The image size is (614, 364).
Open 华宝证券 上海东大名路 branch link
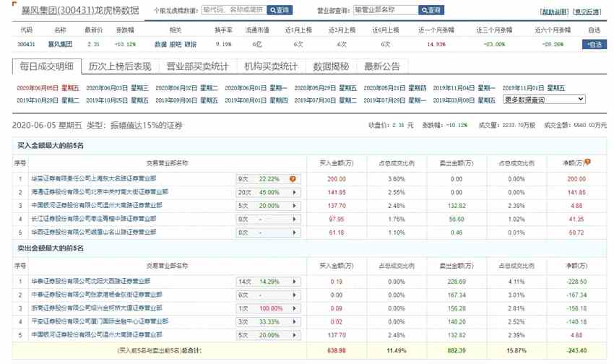click(94, 178)
